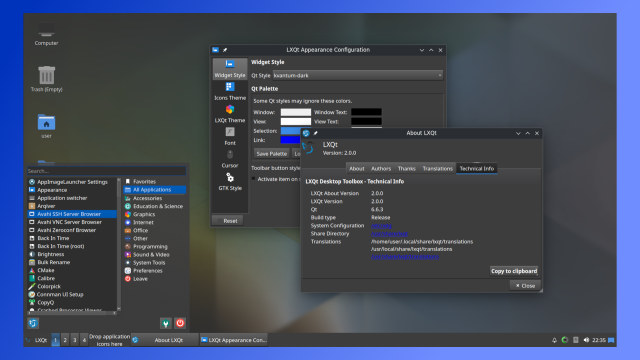Image resolution: width=640 pixels, height=360 pixels.
Task: Switch to the Thanks tab
Action: (x=407, y=169)
